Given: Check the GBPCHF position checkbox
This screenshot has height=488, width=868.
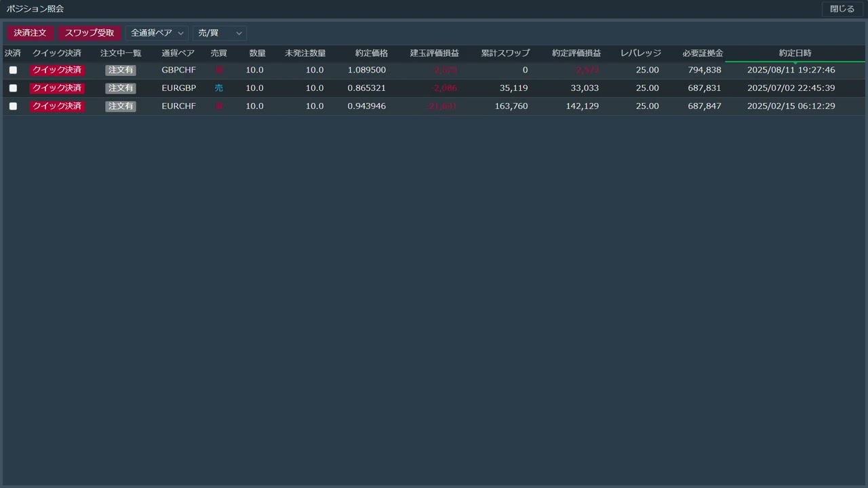Looking at the screenshot, I should pos(13,70).
